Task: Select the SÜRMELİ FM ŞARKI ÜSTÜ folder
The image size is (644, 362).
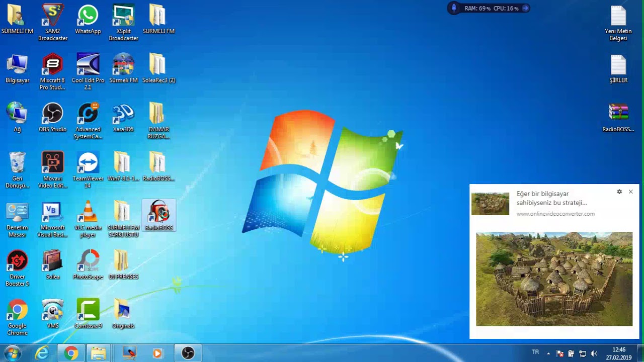Action: click(123, 219)
